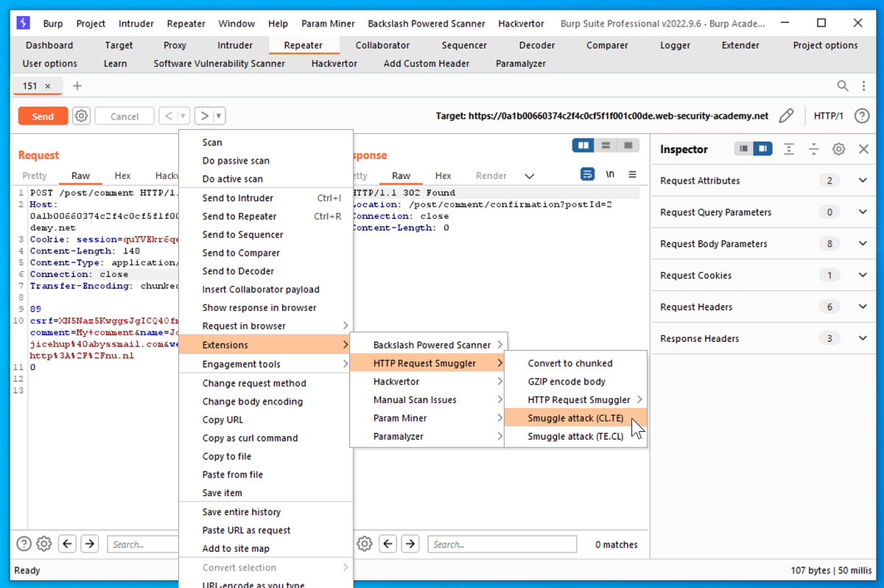Image resolution: width=884 pixels, height=588 pixels.
Task: Toggle the response message wrap icon
Action: point(588,175)
